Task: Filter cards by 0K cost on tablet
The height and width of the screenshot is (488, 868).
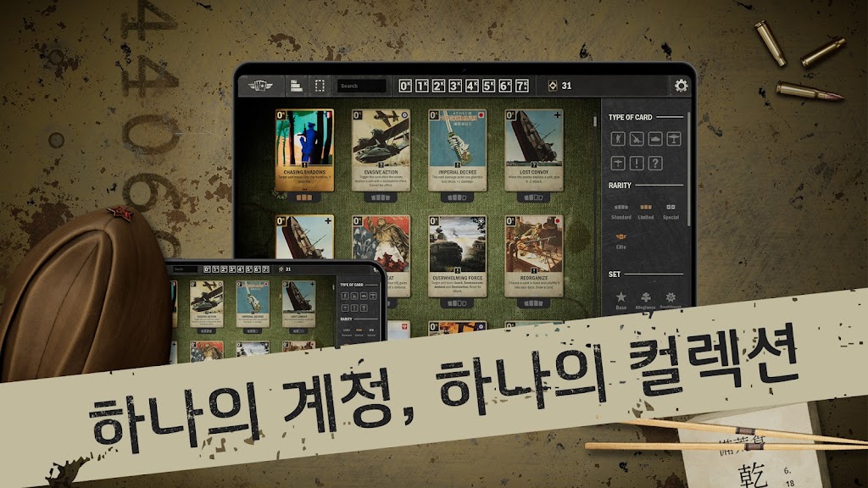Action: tap(406, 86)
